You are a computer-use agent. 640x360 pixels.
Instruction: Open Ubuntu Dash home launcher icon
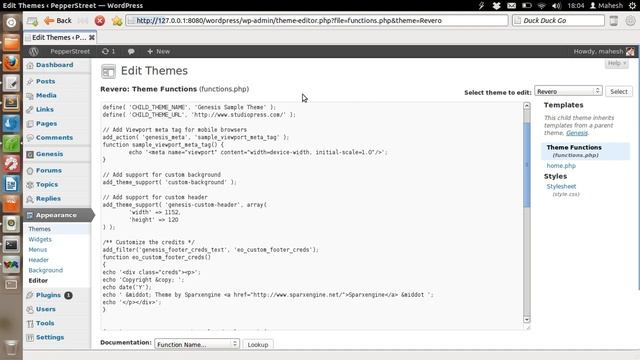coord(11,22)
